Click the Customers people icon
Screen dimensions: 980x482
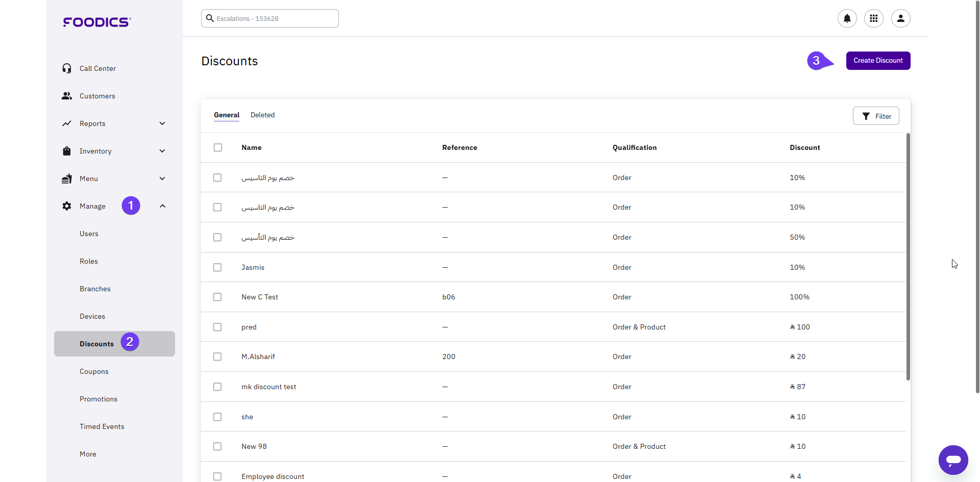point(67,96)
